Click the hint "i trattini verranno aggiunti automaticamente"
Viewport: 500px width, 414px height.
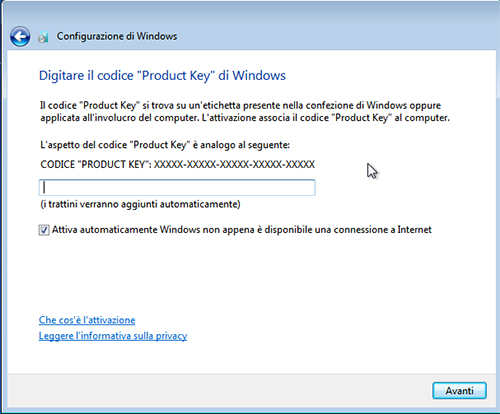click(x=140, y=204)
